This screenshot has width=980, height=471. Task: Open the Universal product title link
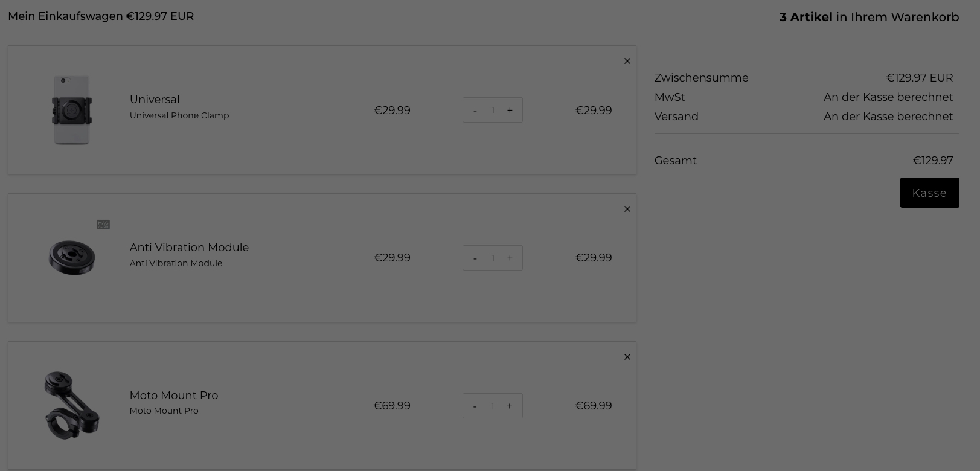155,100
